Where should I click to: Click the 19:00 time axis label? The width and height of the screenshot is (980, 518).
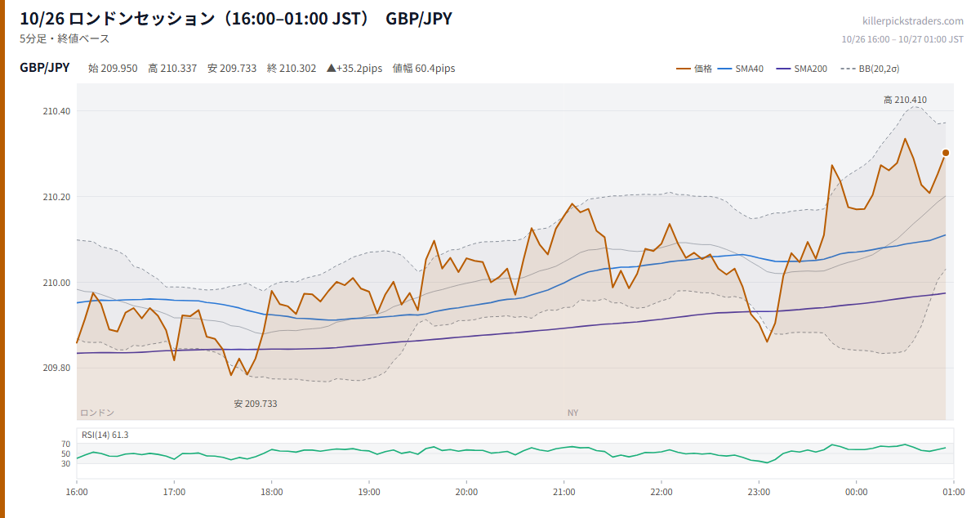click(369, 493)
